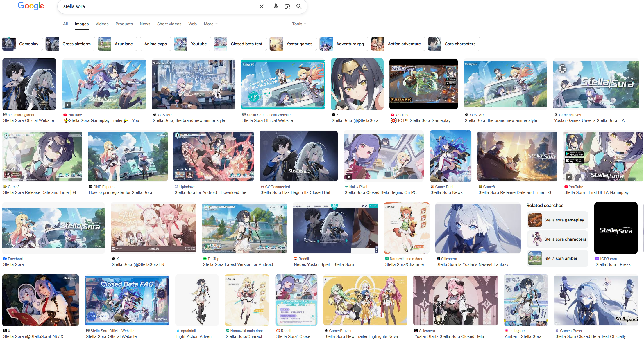Click the Game8 favicon on first Release Date result
This screenshot has height=344, width=644.
click(5, 187)
